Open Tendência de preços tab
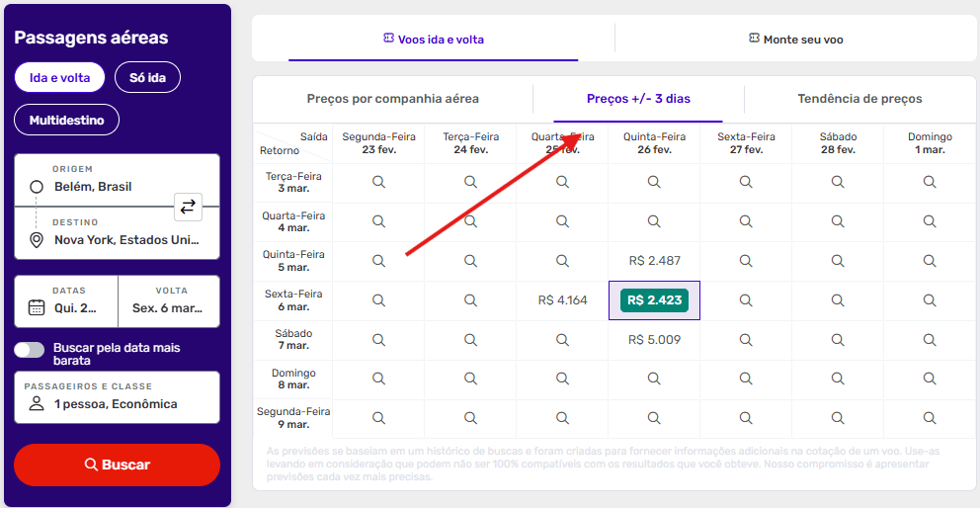 [859, 99]
